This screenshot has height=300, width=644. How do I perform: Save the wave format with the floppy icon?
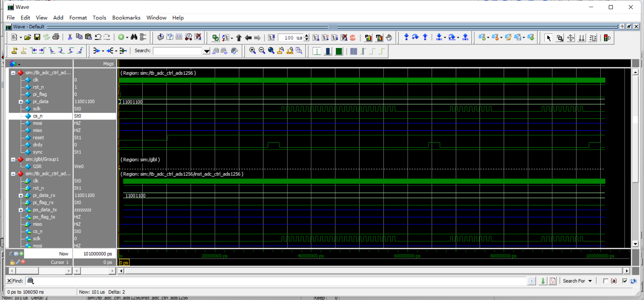[37, 37]
